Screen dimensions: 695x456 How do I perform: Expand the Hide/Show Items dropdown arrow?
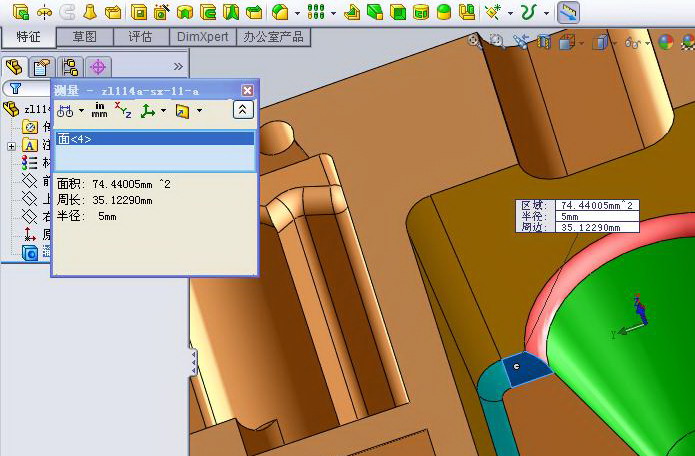pos(647,43)
